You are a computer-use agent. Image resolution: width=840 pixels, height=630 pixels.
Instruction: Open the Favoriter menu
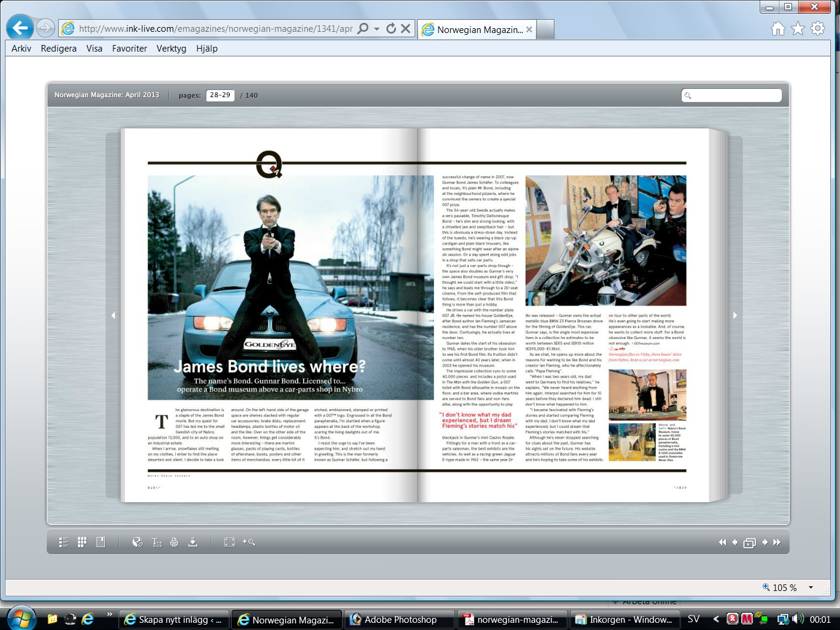[x=129, y=49]
